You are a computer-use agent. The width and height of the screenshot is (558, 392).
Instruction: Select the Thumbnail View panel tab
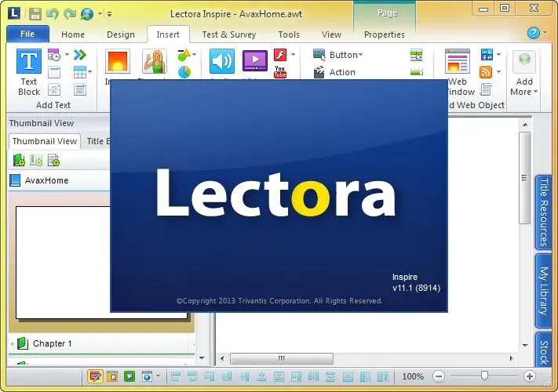tap(45, 141)
